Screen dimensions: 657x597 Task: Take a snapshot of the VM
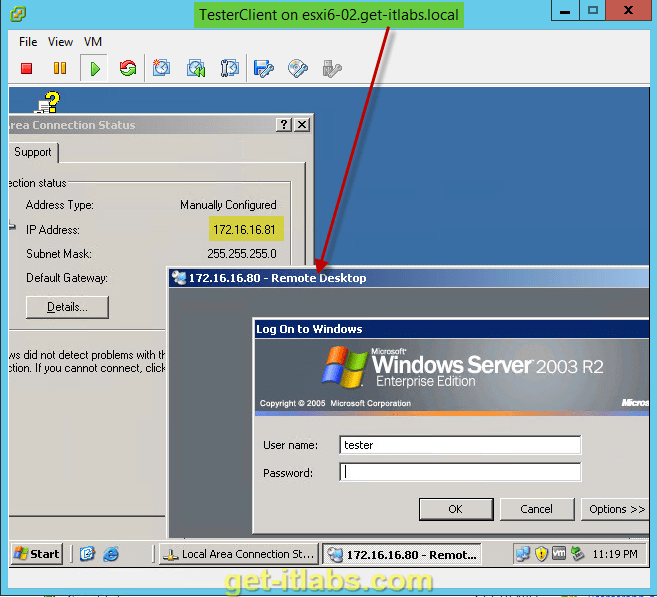tap(162, 68)
